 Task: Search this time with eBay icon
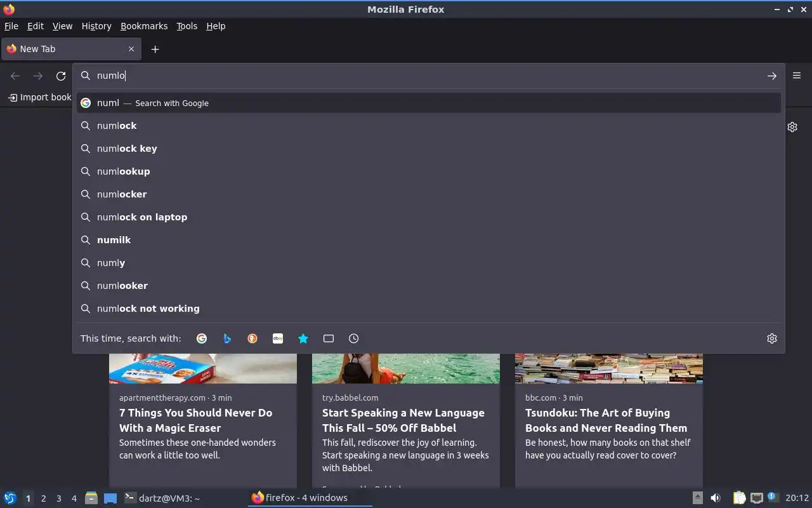(x=278, y=338)
